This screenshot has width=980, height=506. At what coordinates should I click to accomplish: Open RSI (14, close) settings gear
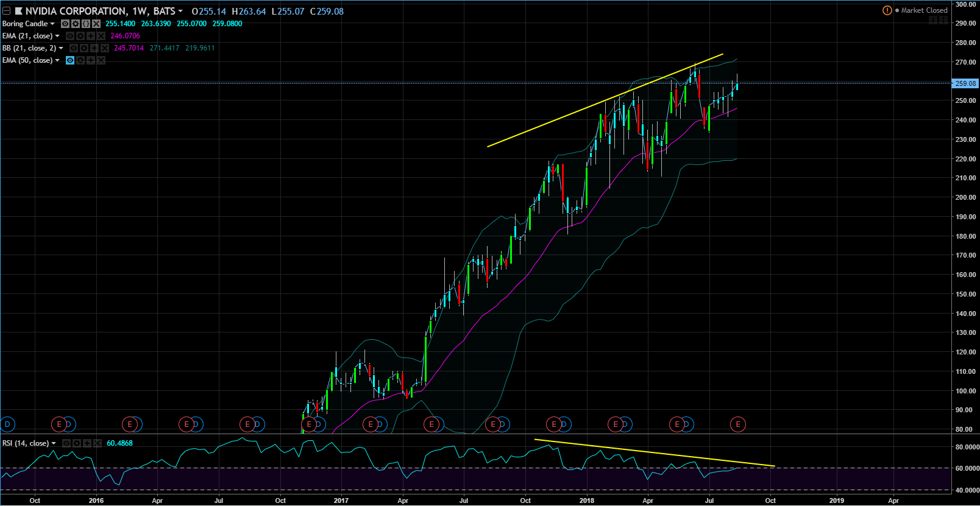click(x=77, y=443)
